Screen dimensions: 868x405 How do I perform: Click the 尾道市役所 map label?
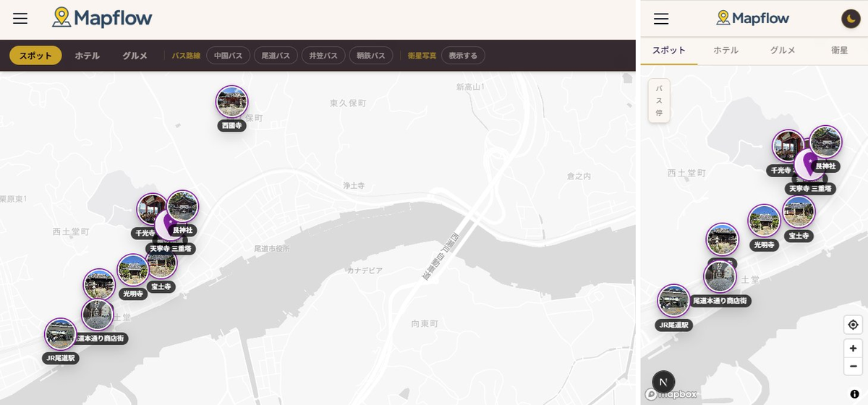pos(272,248)
